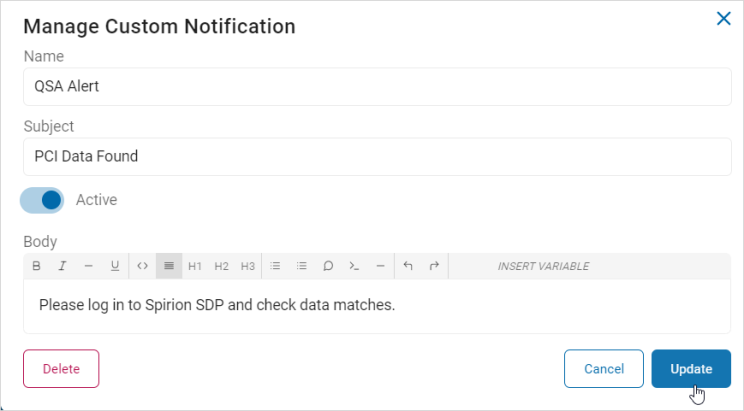Redo the last edit
The width and height of the screenshot is (744, 411).
[x=434, y=266]
